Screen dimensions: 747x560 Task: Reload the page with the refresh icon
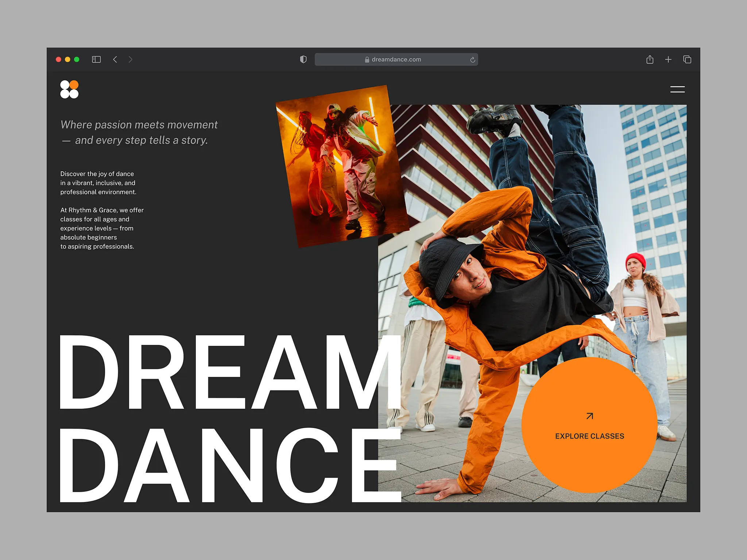click(x=472, y=60)
